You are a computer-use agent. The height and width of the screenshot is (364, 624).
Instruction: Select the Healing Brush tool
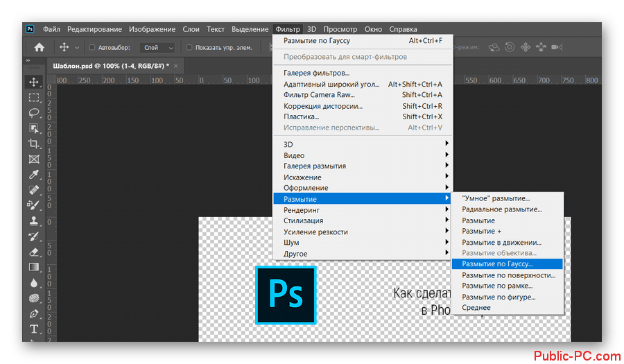34,190
